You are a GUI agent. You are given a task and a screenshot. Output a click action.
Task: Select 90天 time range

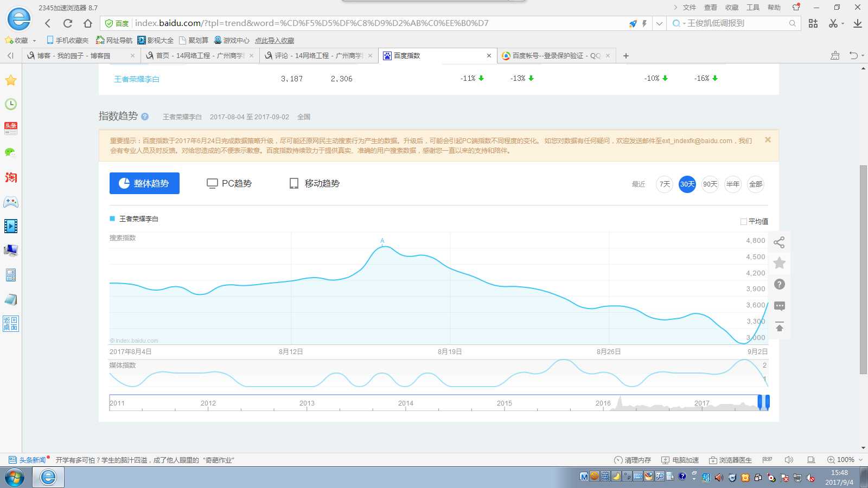[x=710, y=184]
